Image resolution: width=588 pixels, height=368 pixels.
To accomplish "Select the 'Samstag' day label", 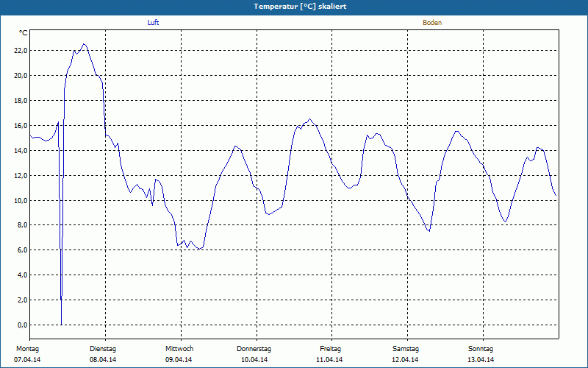I will pos(406,349).
